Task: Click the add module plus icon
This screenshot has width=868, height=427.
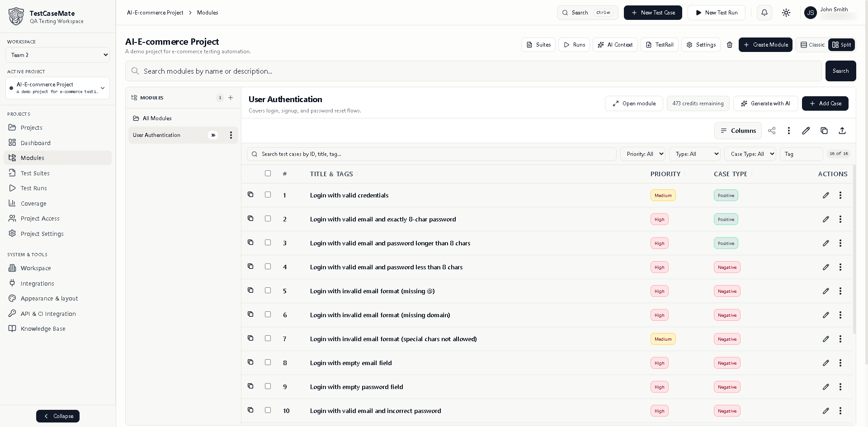Action: 231,98
